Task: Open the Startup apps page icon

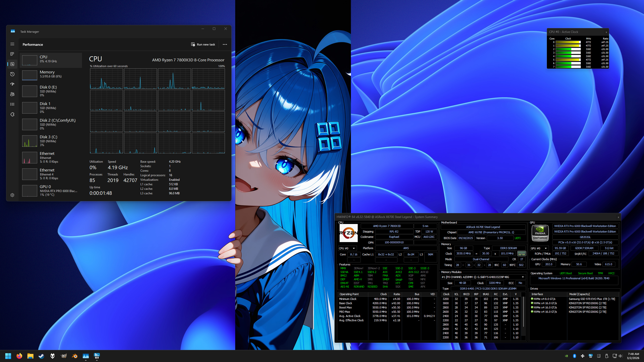Action: pyautogui.click(x=12, y=84)
